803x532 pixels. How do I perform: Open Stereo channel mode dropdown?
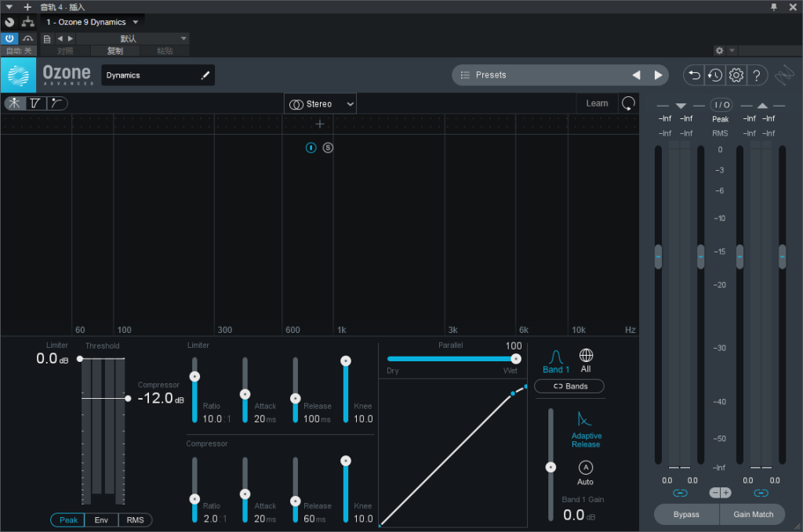(x=321, y=104)
